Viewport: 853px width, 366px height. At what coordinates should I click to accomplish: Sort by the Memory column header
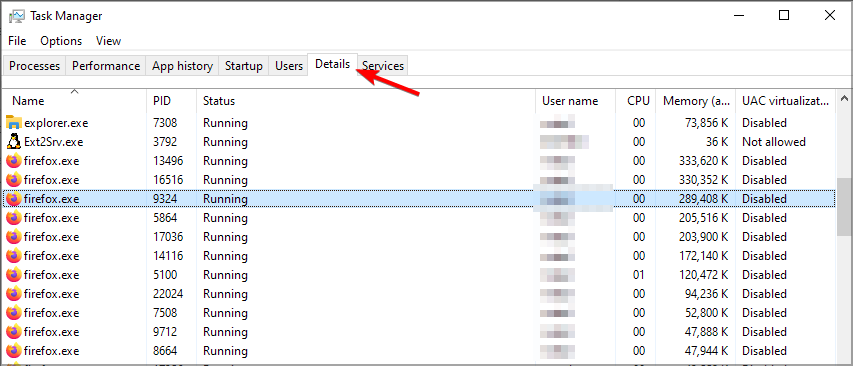(x=696, y=101)
